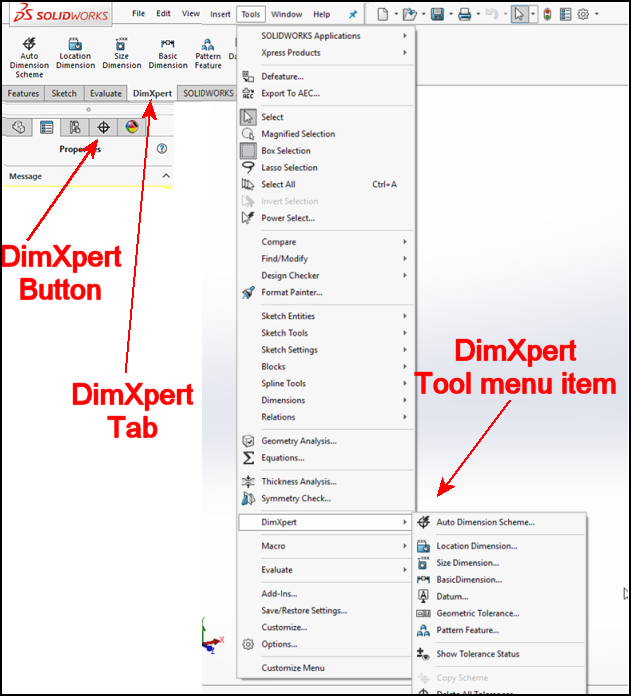
Task: Expand the SOLIDWORKS Applications submenu
Action: point(326,36)
